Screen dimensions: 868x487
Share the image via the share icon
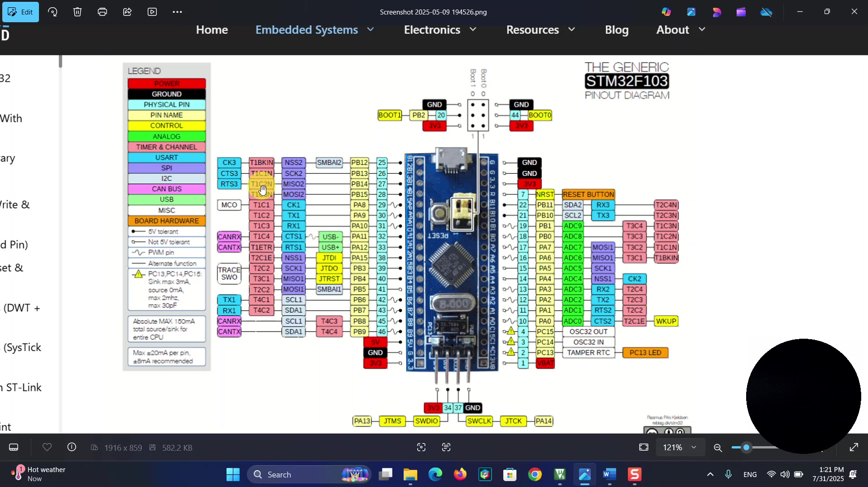click(x=127, y=12)
